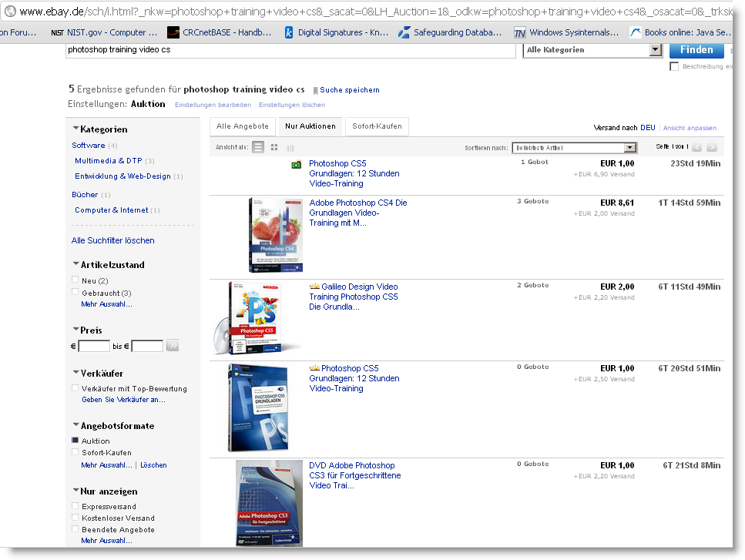Viewport: 745px width, 560px height.
Task: Open the NIST.gov bookmark icon
Action: click(57, 32)
